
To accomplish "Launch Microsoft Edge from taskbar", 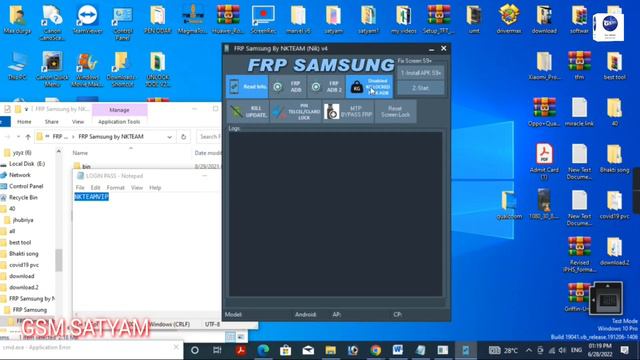I will (263, 350).
